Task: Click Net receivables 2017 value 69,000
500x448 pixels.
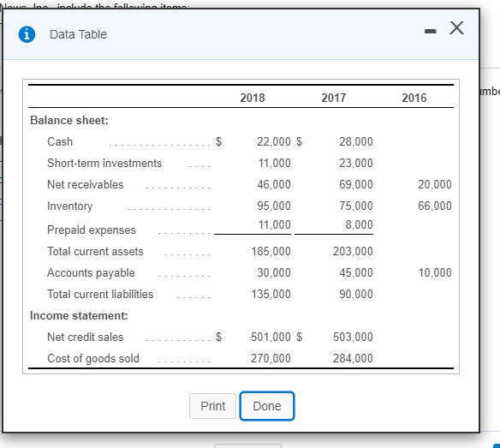Action: point(356,184)
